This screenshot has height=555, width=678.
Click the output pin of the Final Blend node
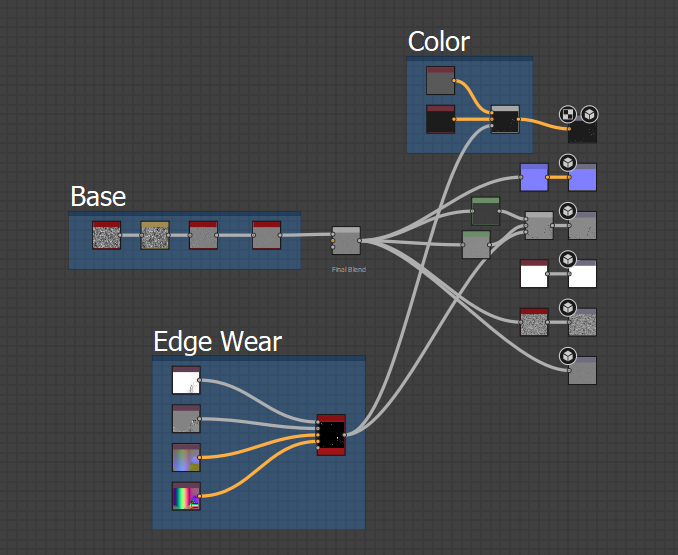click(360, 241)
